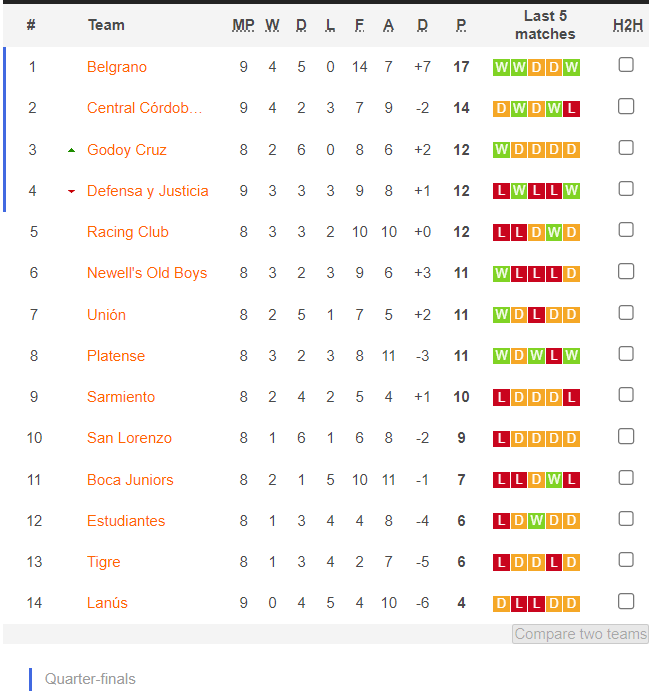Screen dimensions: 652x697
Task: Click the red down arrow beside Defensa y Justicia
Action: click(x=71, y=192)
